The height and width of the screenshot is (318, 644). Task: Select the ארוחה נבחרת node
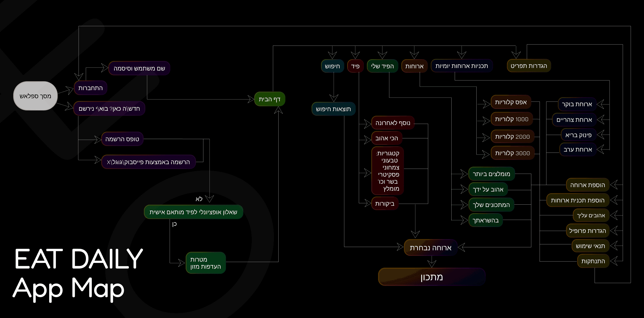point(430,248)
